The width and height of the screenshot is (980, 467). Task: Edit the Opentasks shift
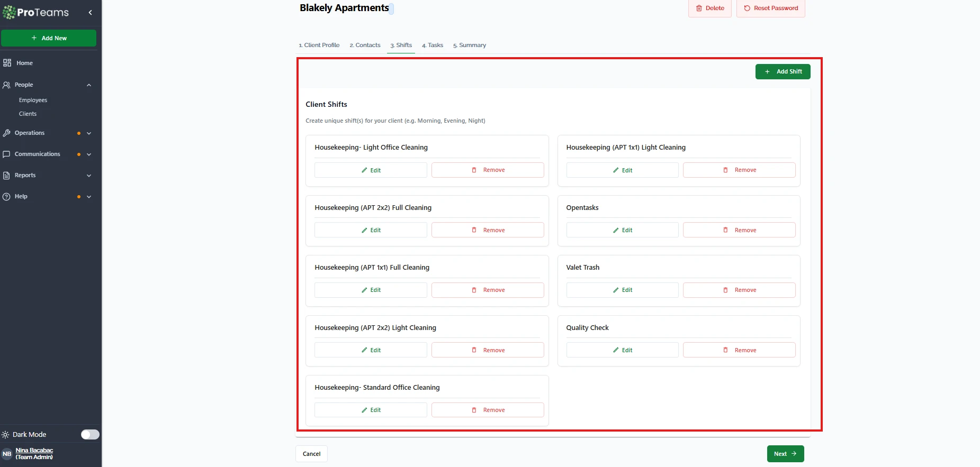click(x=622, y=230)
